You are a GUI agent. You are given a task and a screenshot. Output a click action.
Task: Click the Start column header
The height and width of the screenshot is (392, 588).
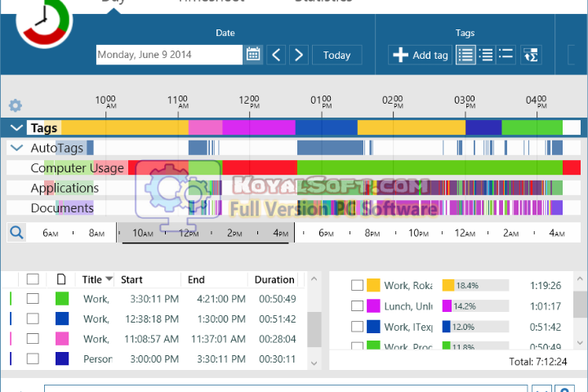click(x=131, y=279)
